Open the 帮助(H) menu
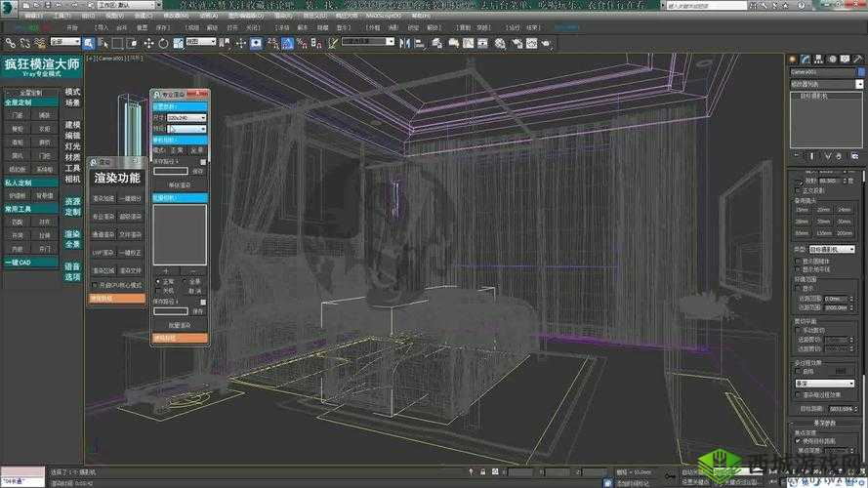Image resolution: width=868 pixels, height=488 pixels. coord(421,16)
